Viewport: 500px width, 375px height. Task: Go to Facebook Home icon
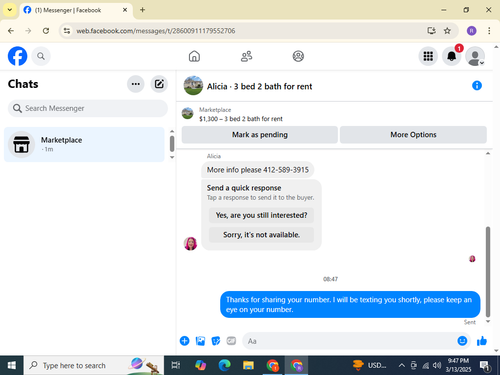coord(194,56)
